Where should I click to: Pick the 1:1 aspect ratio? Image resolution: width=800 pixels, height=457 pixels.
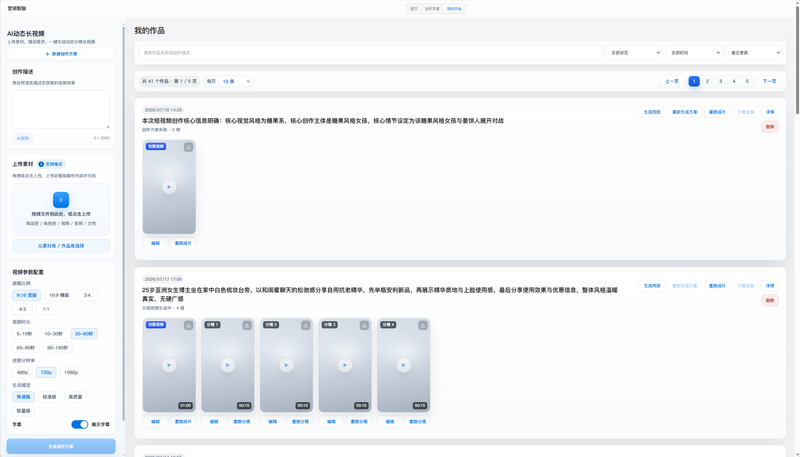coord(46,309)
